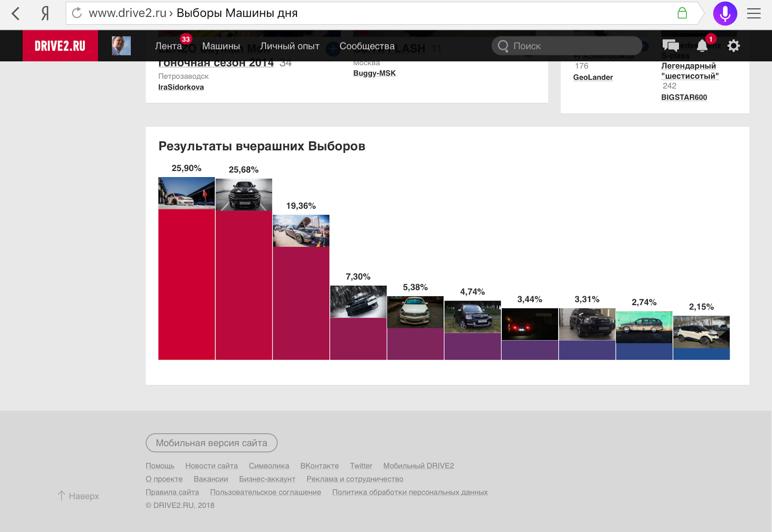This screenshot has width=772, height=532.
Task: Open the browser hamburger menu
Action: [x=754, y=13]
